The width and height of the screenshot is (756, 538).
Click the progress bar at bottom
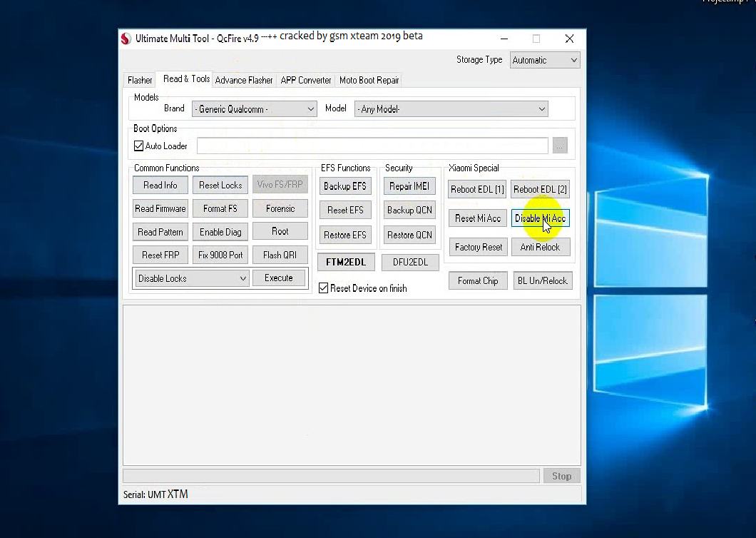(x=331, y=476)
